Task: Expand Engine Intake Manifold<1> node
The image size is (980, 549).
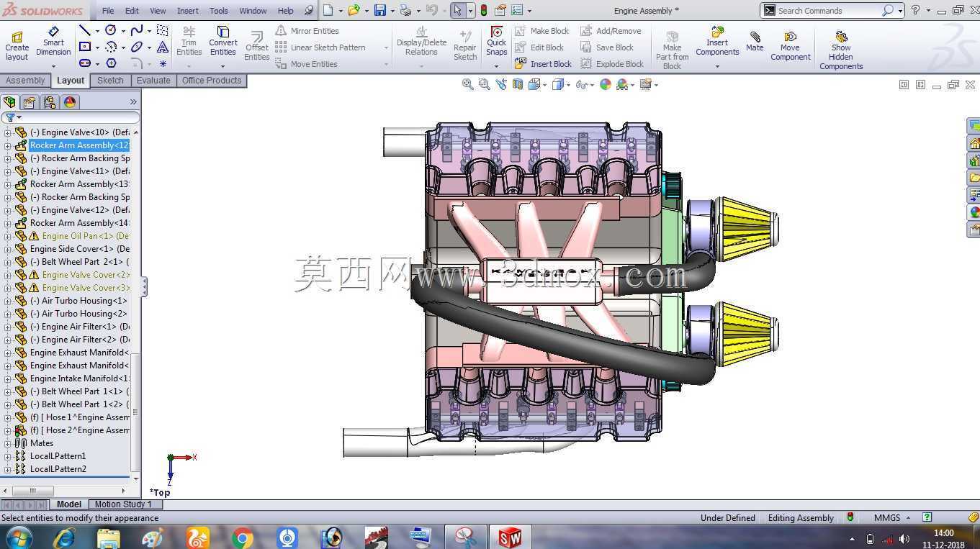Action: coord(7,378)
